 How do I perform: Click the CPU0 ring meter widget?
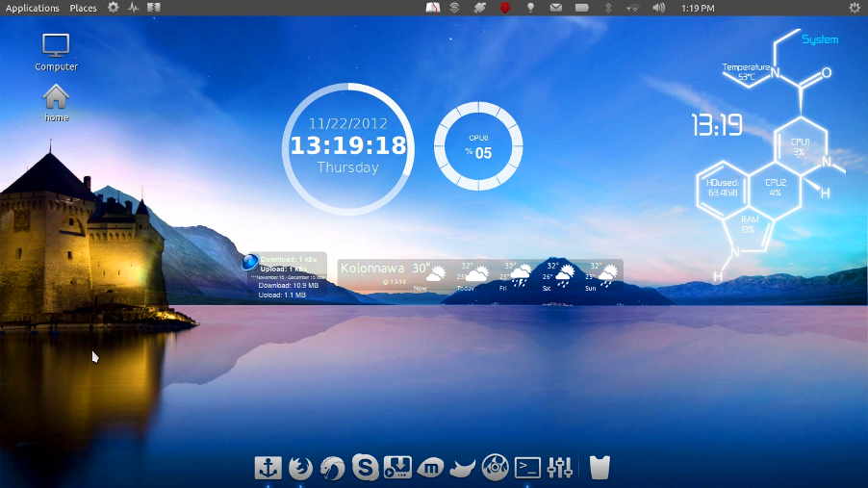tap(478, 146)
